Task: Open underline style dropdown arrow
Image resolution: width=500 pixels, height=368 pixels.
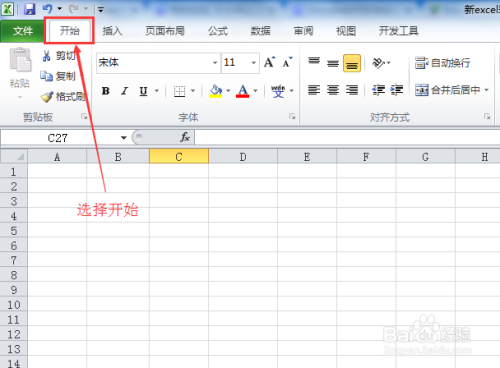Action: [157, 91]
